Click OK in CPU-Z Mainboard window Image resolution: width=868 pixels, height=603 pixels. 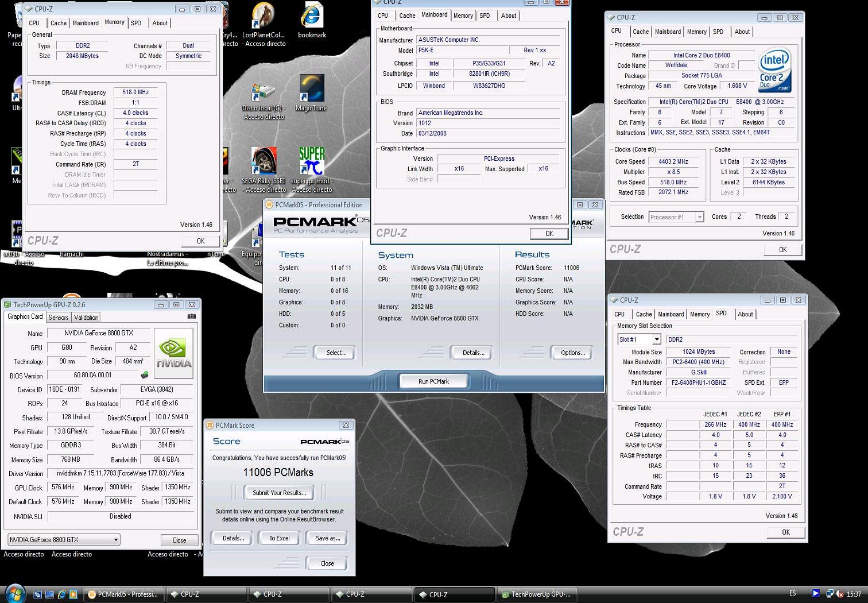(x=549, y=234)
